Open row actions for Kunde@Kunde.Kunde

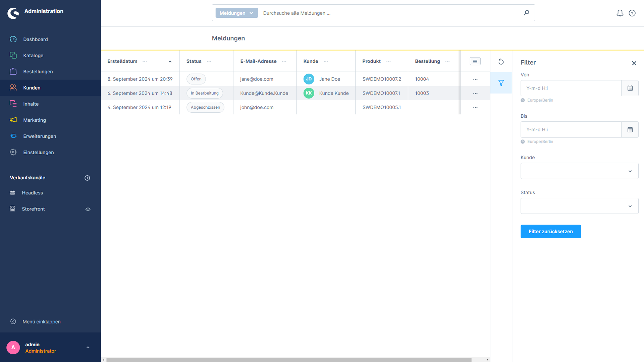click(475, 93)
